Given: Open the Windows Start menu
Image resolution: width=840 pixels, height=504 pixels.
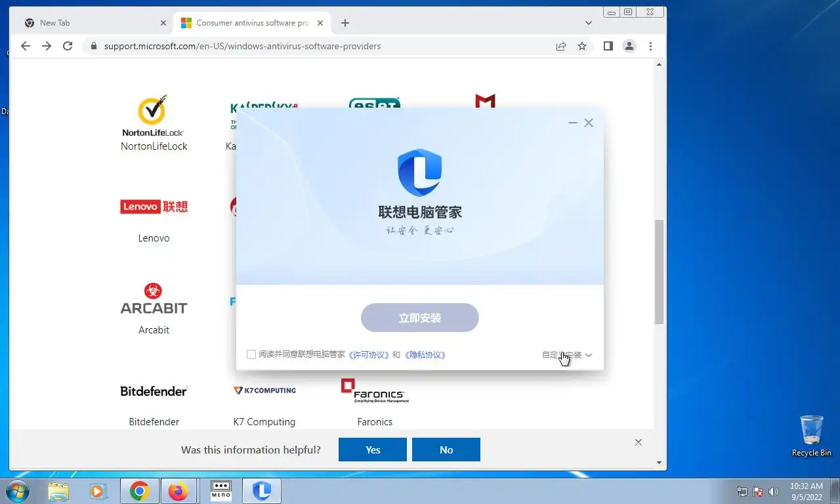Looking at the screenshot, I should 17,491.
